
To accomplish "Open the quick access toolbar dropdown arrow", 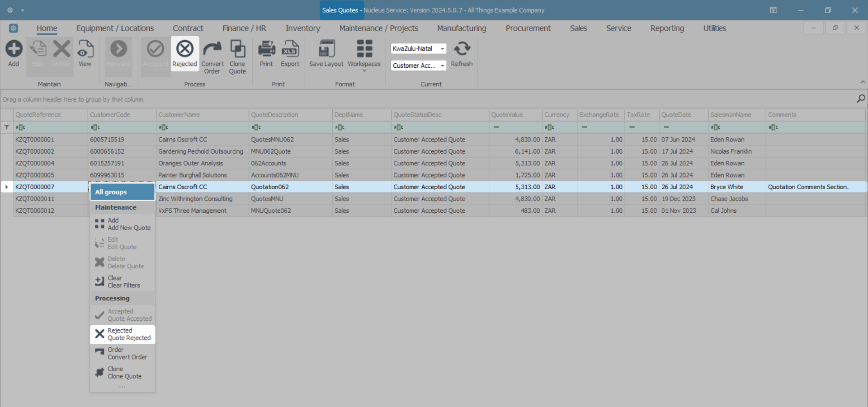I will pyautogui.click(x=22, y=10).
